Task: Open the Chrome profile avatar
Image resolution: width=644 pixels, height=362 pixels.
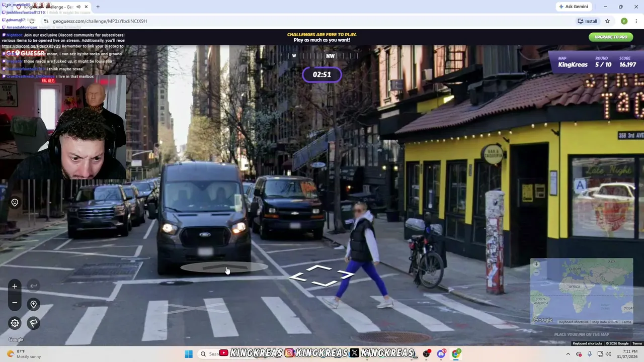Action: pyautogui.click(x=624, y=21)
